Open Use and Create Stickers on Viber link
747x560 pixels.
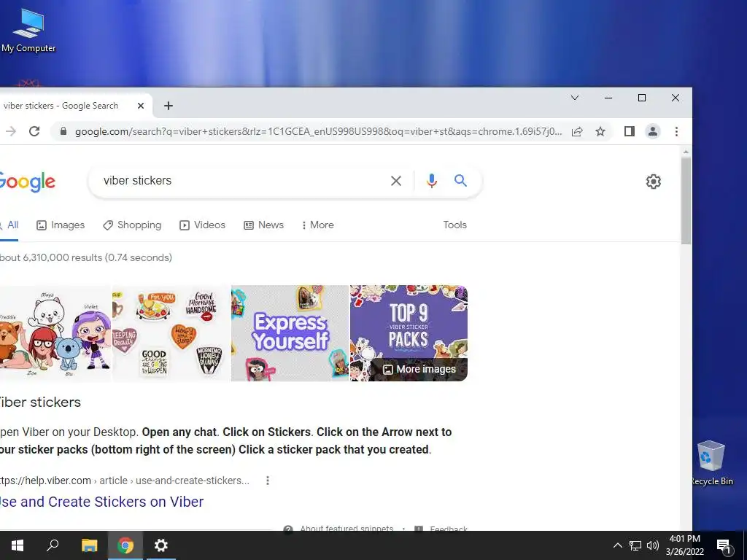[x=101, y=502]
